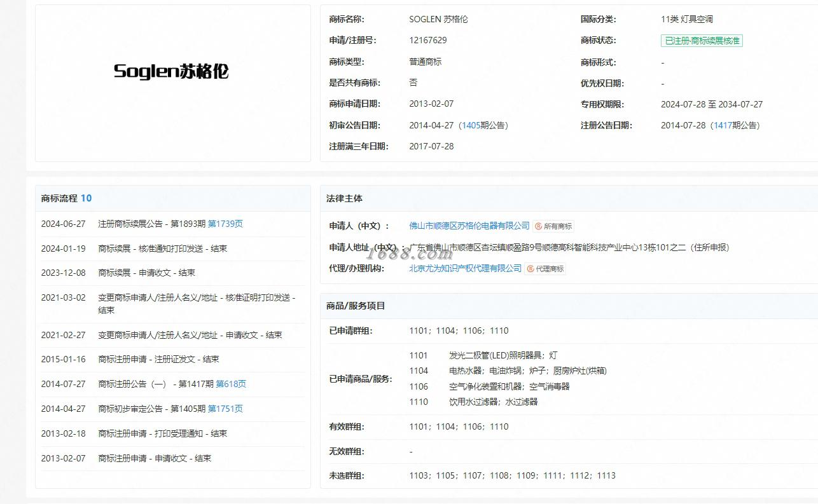Click the three-year registration date 2017-07-28

[x=431, y=146]
